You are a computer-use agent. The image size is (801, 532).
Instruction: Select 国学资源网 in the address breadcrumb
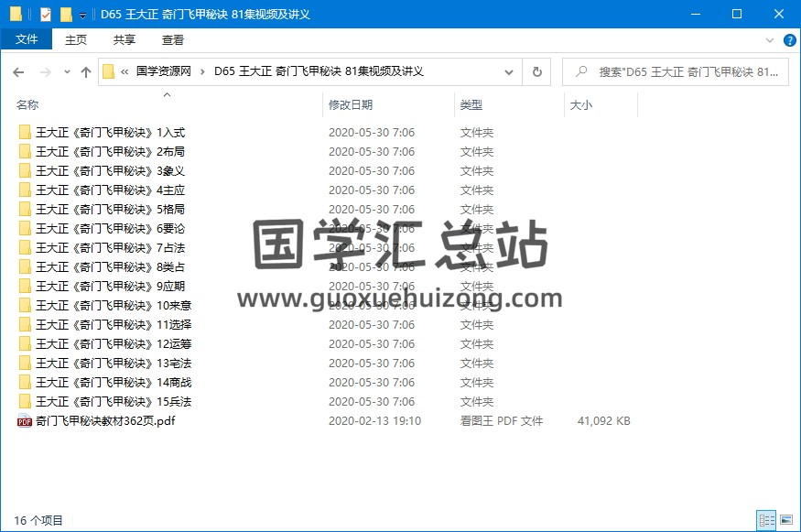coord(164,71)
